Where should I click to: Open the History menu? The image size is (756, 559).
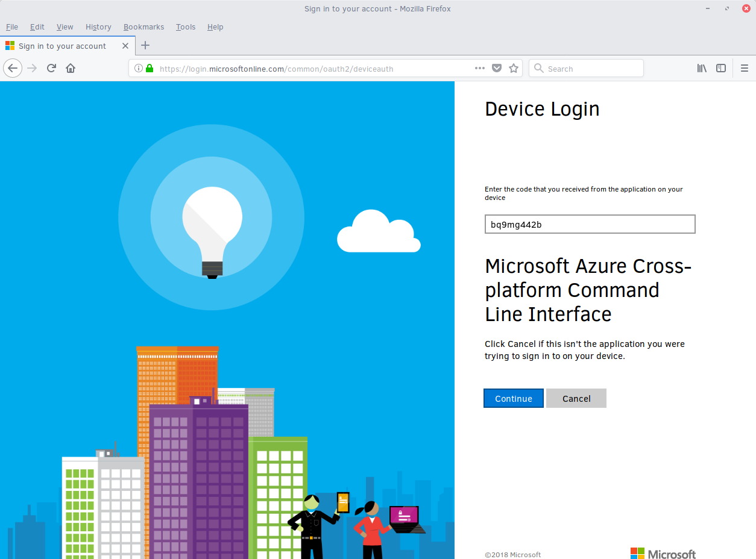coord(98,27)
